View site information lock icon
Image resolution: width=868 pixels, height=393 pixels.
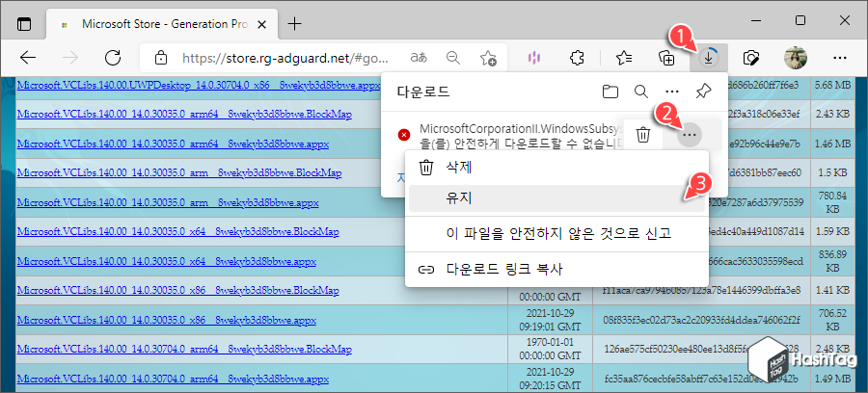point(160,58)
